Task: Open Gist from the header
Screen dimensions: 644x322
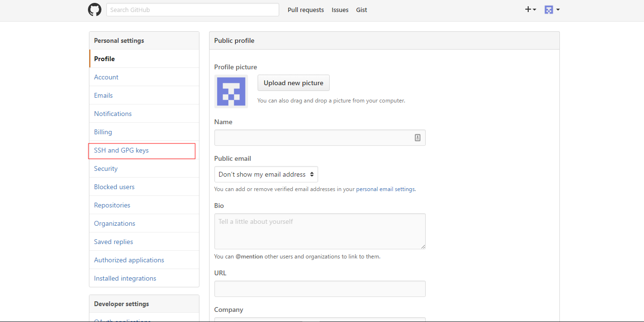Action: click(x=361, y=10)
